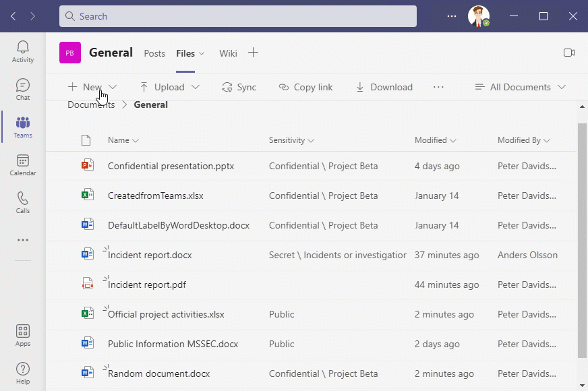
Task: Sort by the Sensitivity column header
Action: (291, 140)
